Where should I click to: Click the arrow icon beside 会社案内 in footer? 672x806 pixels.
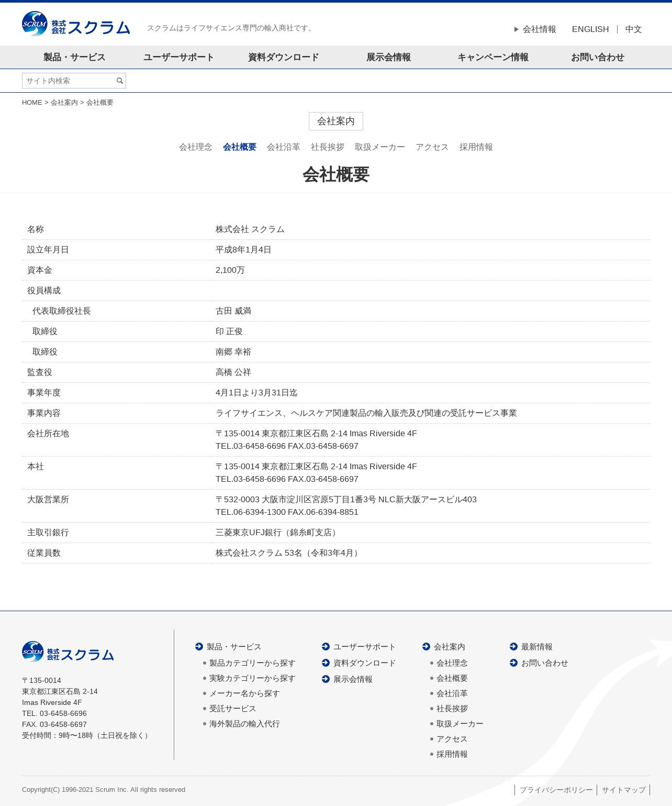pyautogui.click(x=426, y=647)
